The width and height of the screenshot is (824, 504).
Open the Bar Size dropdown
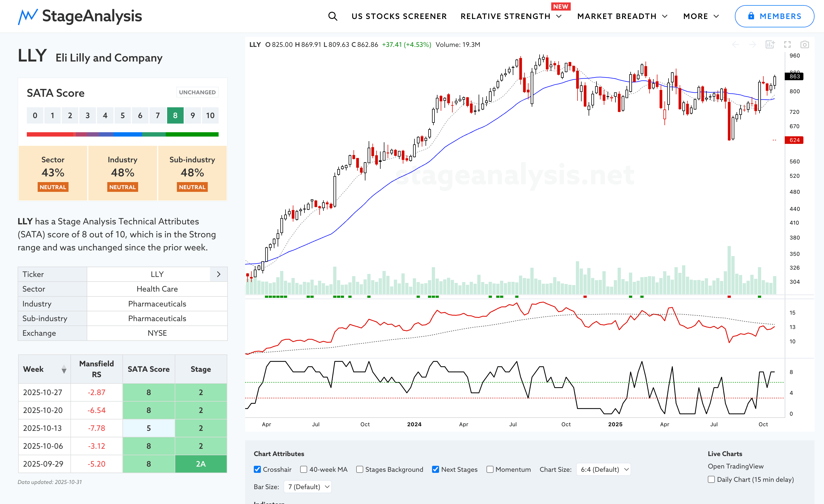(308, 487)
